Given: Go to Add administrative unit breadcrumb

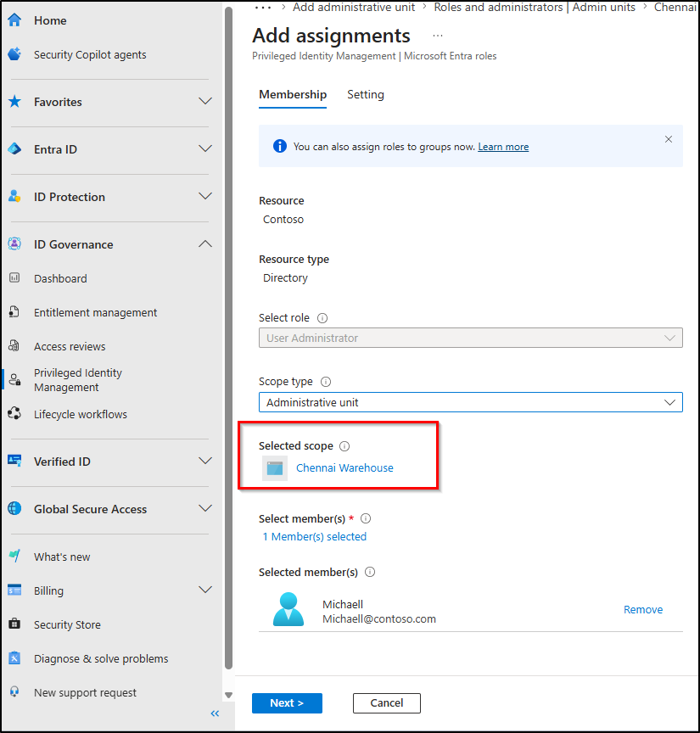Looking at the screenshot, I should 354,8.
